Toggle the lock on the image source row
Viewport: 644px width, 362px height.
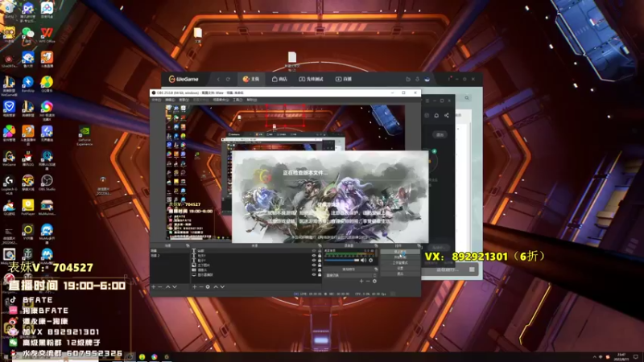(x=320, y=265)
